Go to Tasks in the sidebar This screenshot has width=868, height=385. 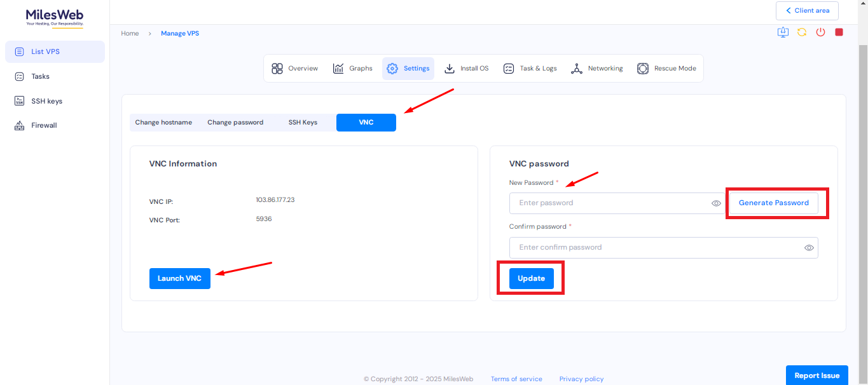40,76
